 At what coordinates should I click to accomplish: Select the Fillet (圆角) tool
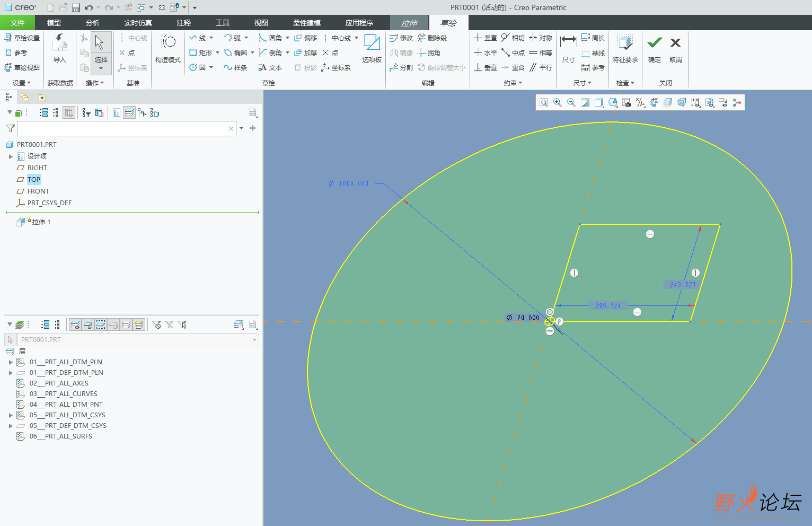click(x=270, y=38)
